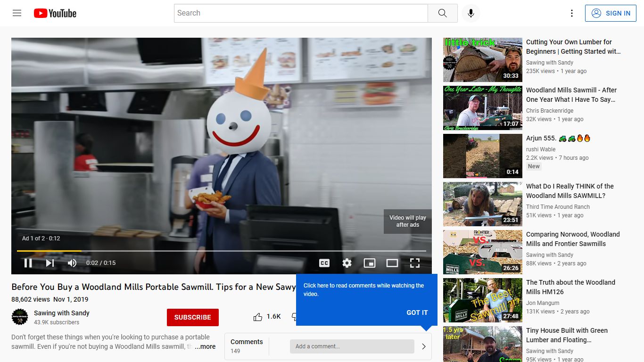Viewport: 644px width, 362px height.
Task: Click 'Nov 1, 2019' upload date
Action: click(x=71, y=299)
